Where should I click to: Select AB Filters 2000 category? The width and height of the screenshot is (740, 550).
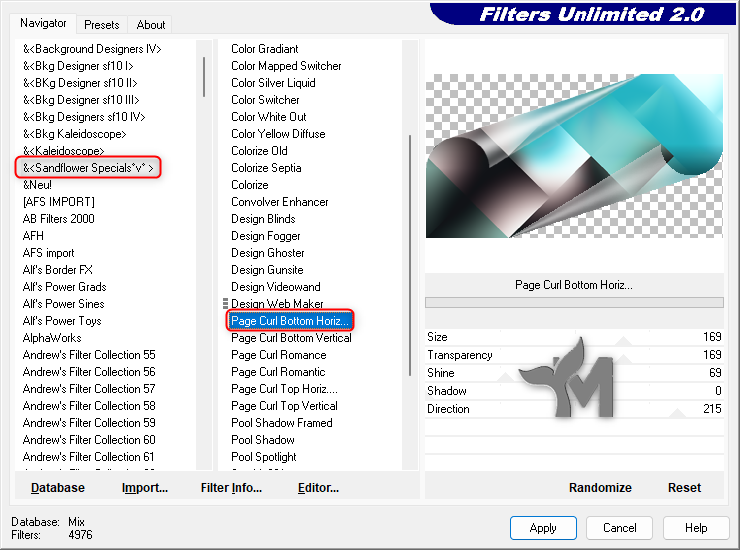click(x=59, y=219)
